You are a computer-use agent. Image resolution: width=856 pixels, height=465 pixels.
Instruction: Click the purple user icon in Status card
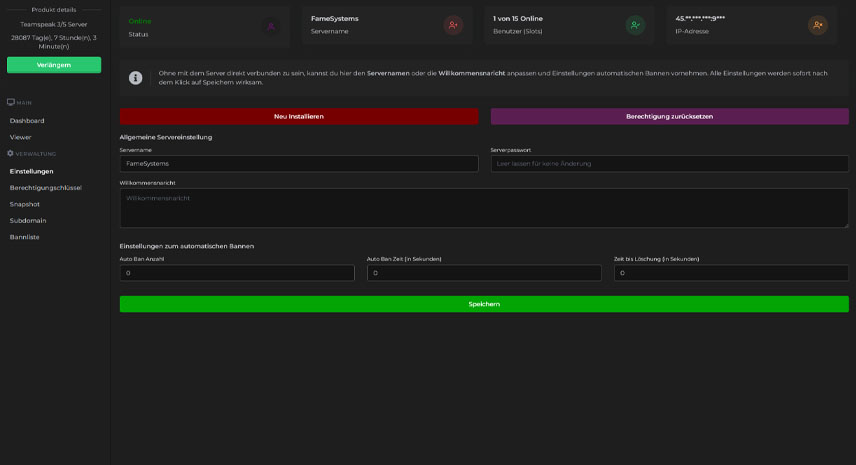pos(271,25)
